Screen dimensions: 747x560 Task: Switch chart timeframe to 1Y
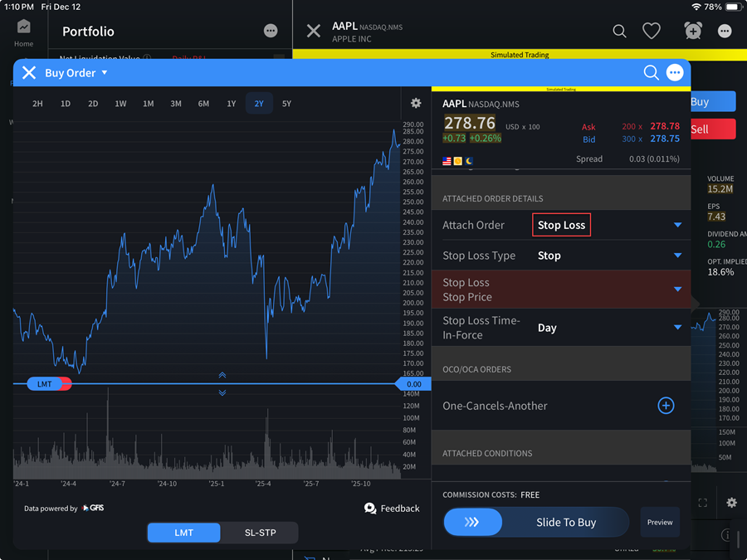click(x=231, y=103)
